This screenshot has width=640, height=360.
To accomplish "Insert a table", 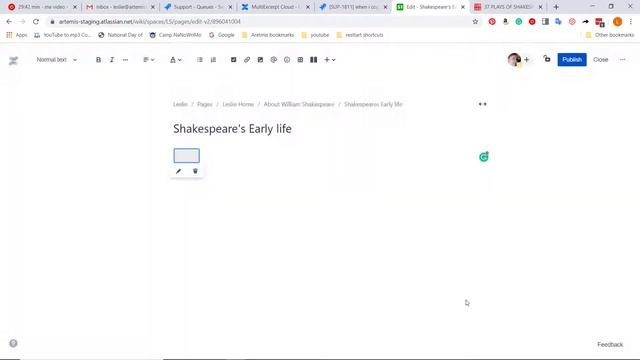I will (x=300, y=60).
